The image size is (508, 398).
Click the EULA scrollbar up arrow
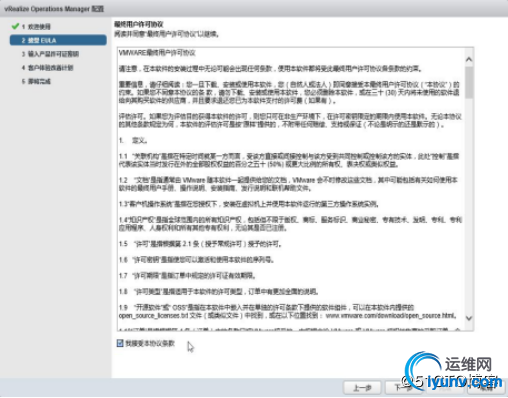coord(469,59)
